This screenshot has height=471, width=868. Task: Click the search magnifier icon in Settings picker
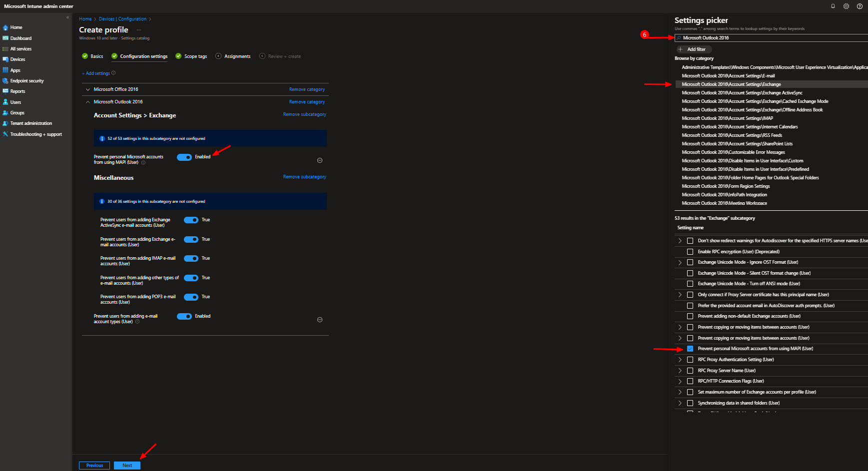coord(679,38)
